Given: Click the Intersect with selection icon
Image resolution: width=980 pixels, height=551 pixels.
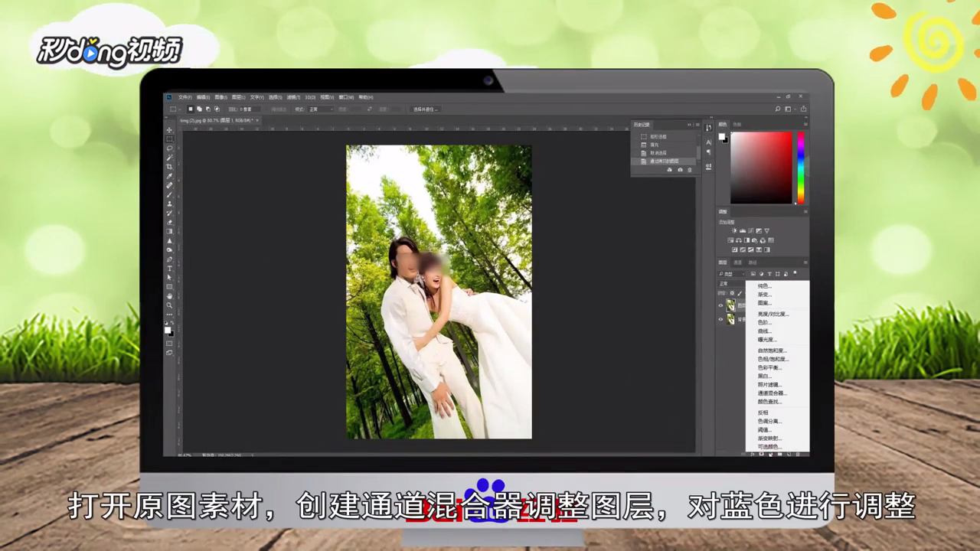Looking at the screenshot, I should (x=217, y=109).
